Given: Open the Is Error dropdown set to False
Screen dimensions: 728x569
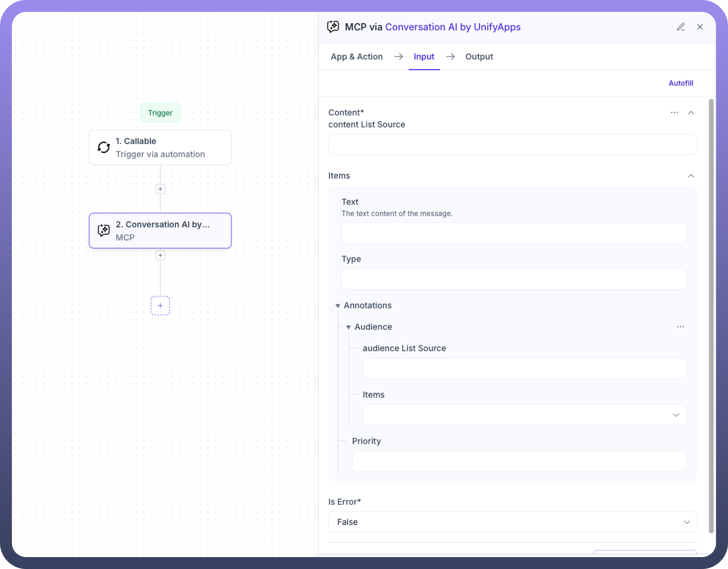Looking at the screenshot, I should pyautogui.click(x=512, y=522).
